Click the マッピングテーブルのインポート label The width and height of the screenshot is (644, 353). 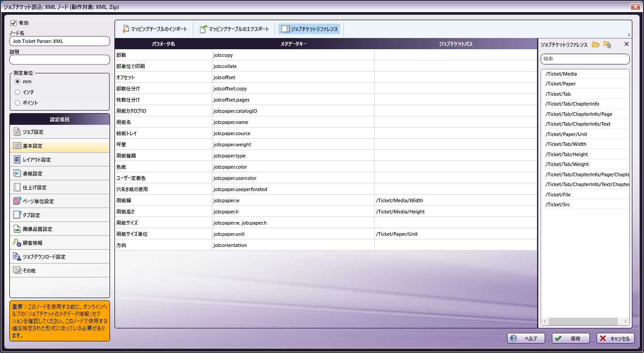(159, 29)
